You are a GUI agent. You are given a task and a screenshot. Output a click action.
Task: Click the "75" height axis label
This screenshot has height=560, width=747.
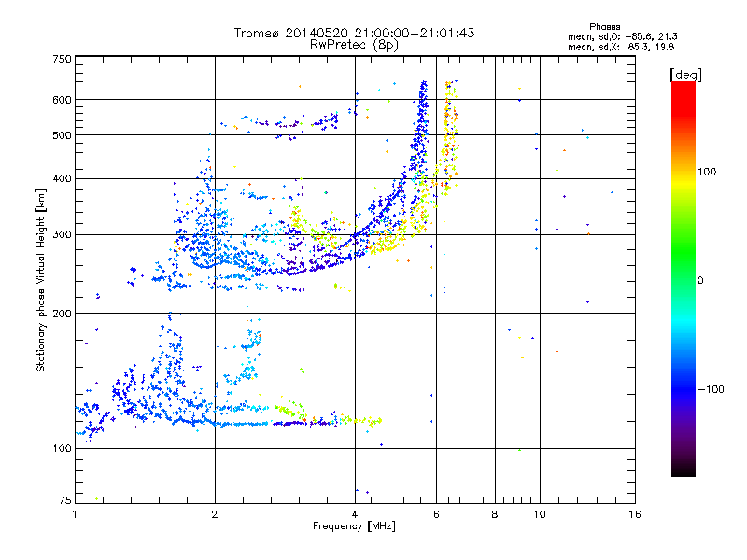point(65,500)
